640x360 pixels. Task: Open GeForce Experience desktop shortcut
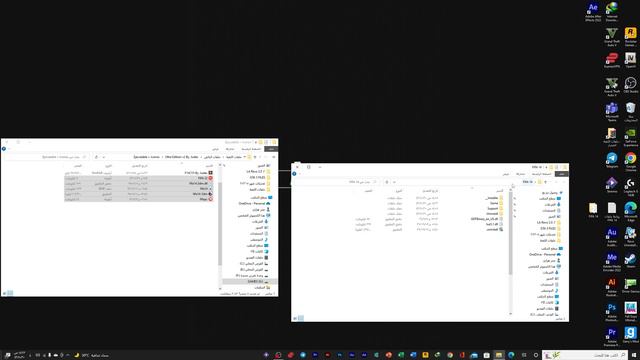point(630,137)
